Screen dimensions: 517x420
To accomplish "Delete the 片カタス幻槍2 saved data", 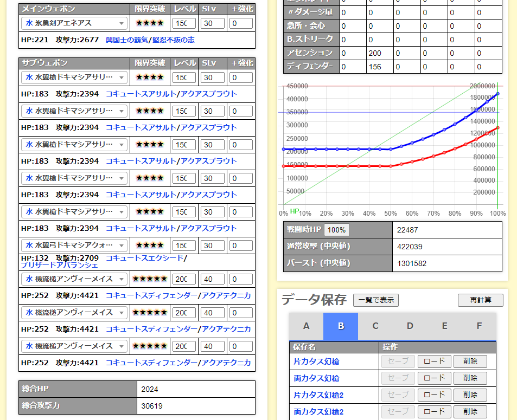I will click(470, 395).
